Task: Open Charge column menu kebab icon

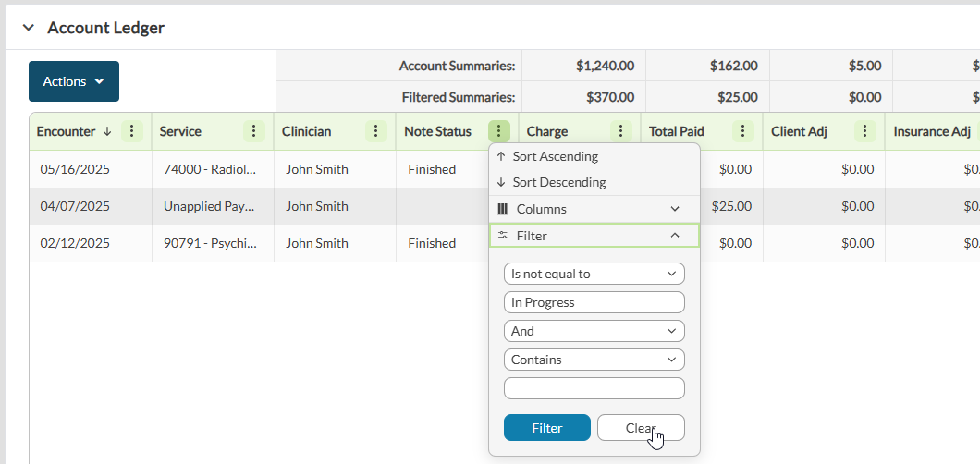Action: pos(621,131)
